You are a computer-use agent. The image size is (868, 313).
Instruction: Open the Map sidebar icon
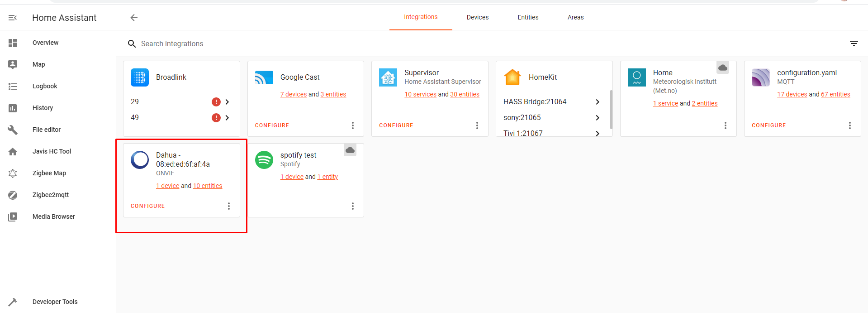point(13,64)
